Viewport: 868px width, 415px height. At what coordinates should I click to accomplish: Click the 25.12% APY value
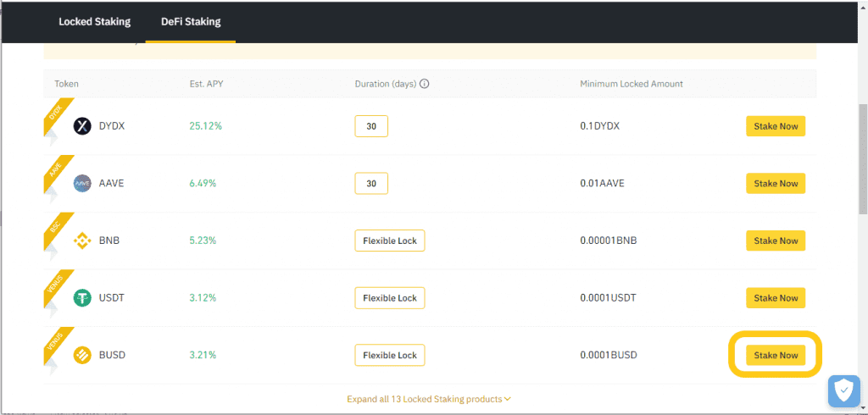(x=206, y=126)
